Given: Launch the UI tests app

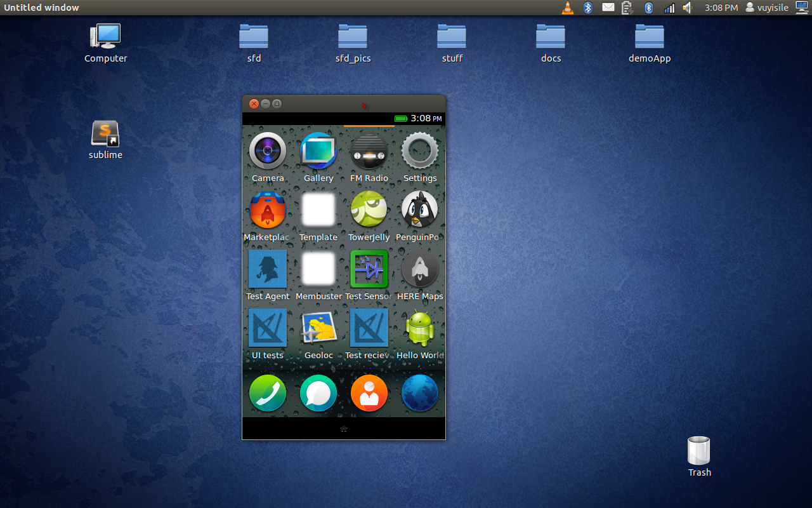Looking at the screenshot, I should click(268, 328).
